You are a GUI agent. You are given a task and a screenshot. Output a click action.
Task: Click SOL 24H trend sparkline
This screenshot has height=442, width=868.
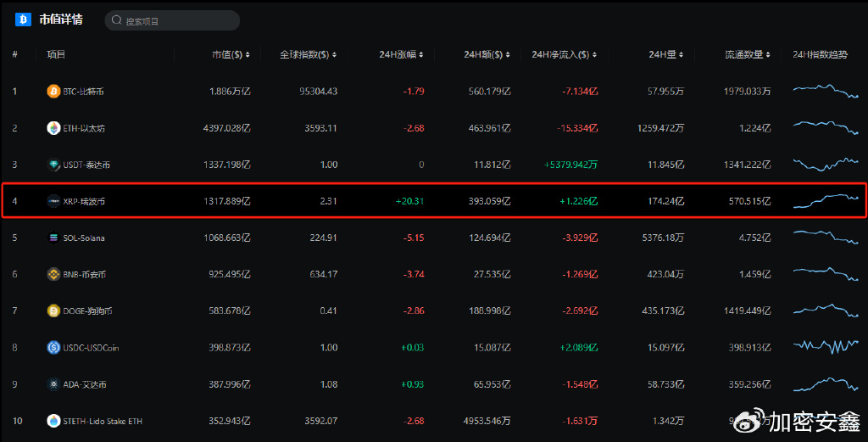coord(826,237)
